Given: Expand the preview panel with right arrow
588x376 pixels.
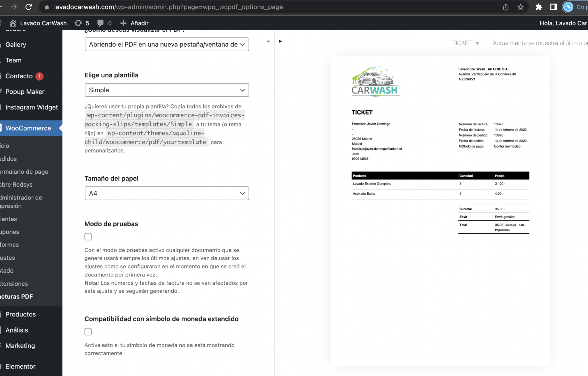Looking at the screenshot, I should point(280,41).
